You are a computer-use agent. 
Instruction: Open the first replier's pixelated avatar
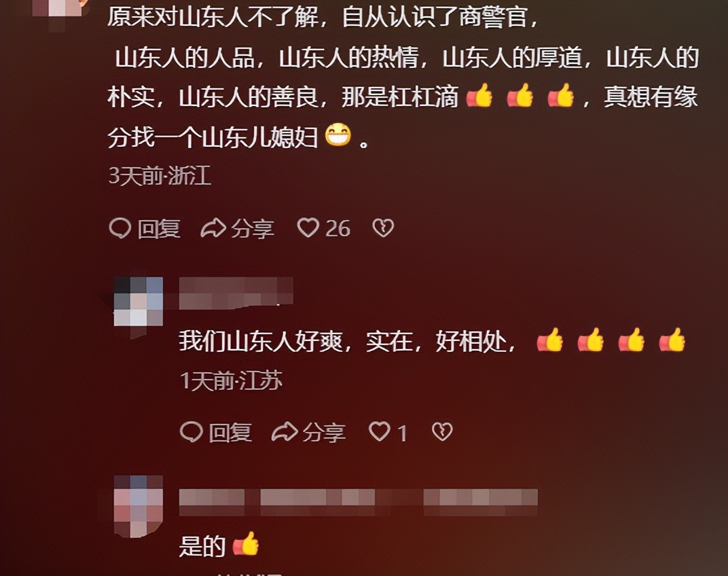[x=139, y=302]
